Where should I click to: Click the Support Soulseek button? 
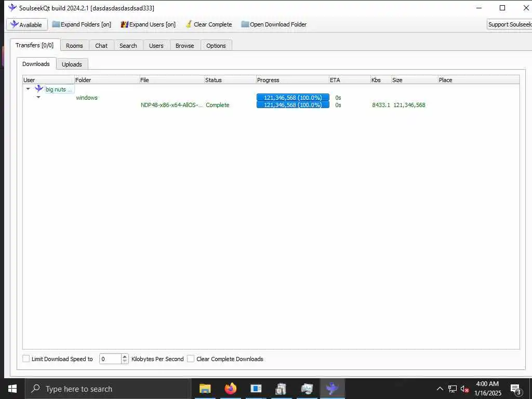tap(509, 24)
